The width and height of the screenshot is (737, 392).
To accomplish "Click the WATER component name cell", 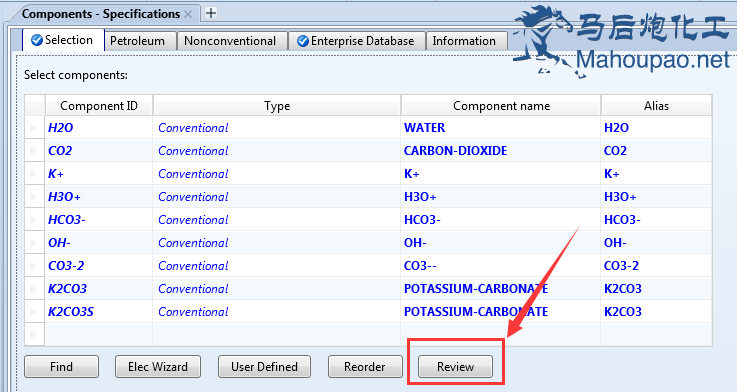I will coord(501,127).
